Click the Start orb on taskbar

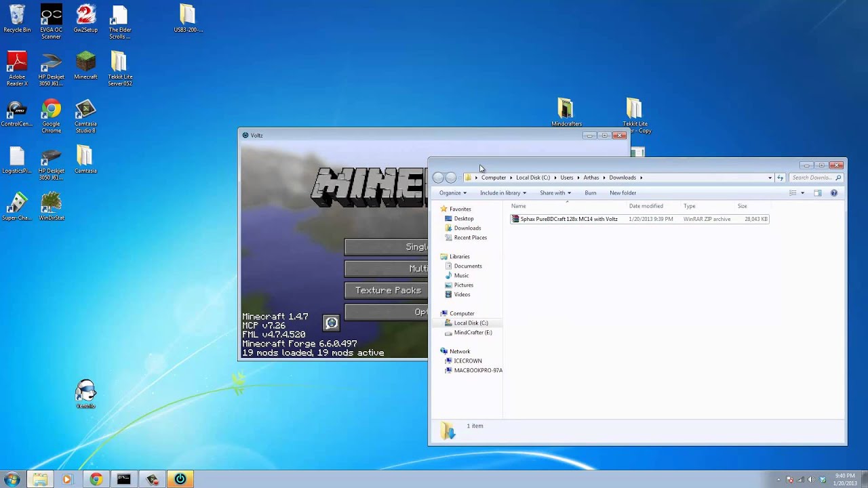coord(12,479)
